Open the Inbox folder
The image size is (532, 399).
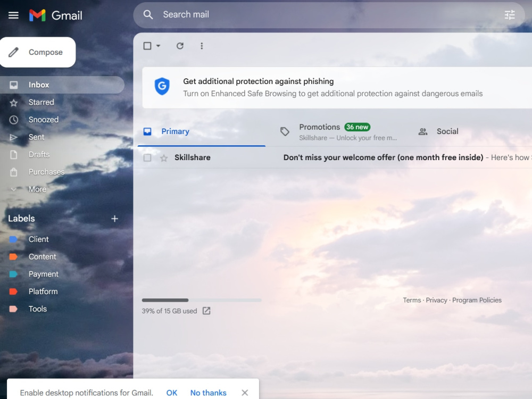pyautogui.click(x=62, y=85)
